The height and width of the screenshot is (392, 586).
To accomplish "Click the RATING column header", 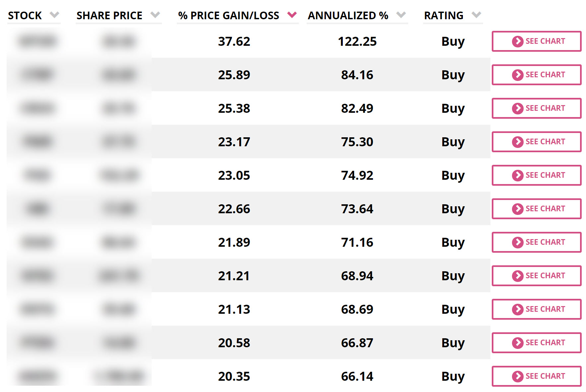I will coord(444,15).
